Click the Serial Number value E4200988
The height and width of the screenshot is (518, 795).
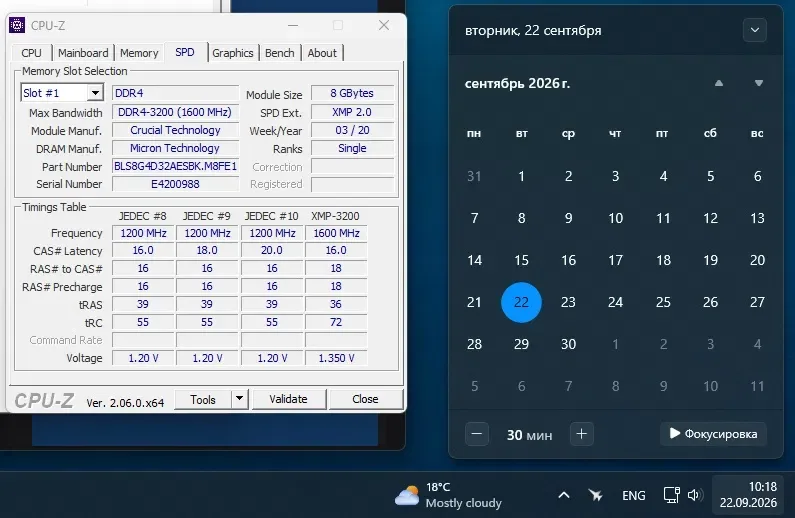[175, 184]
